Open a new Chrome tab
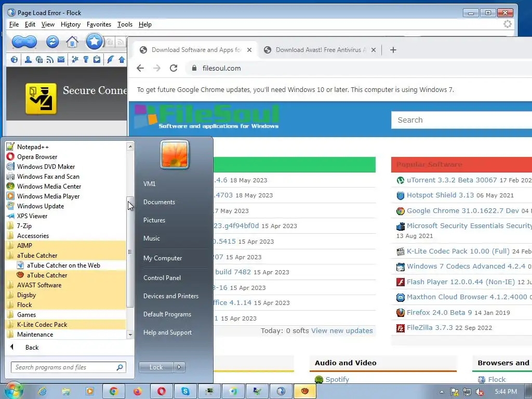This screenshot has width=532, height=399. [393, 50]
